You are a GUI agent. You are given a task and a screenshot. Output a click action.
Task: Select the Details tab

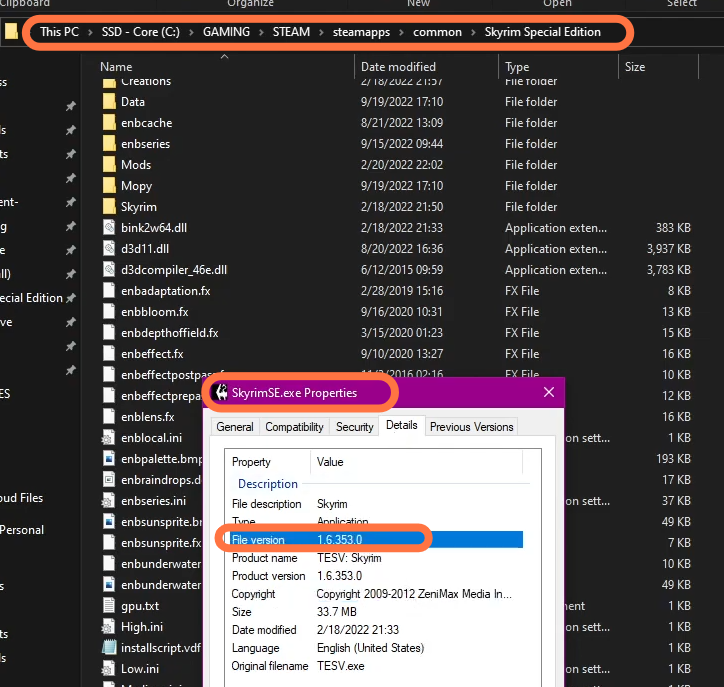point(402,425)
